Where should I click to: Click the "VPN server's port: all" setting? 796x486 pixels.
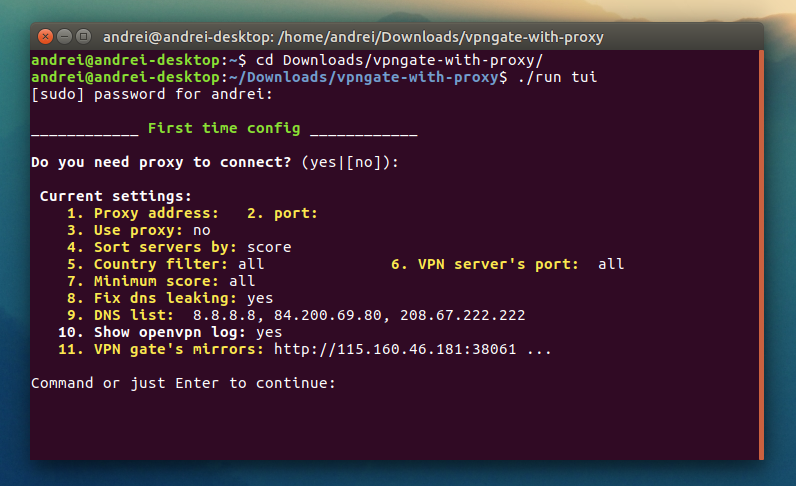coord(508,265)
